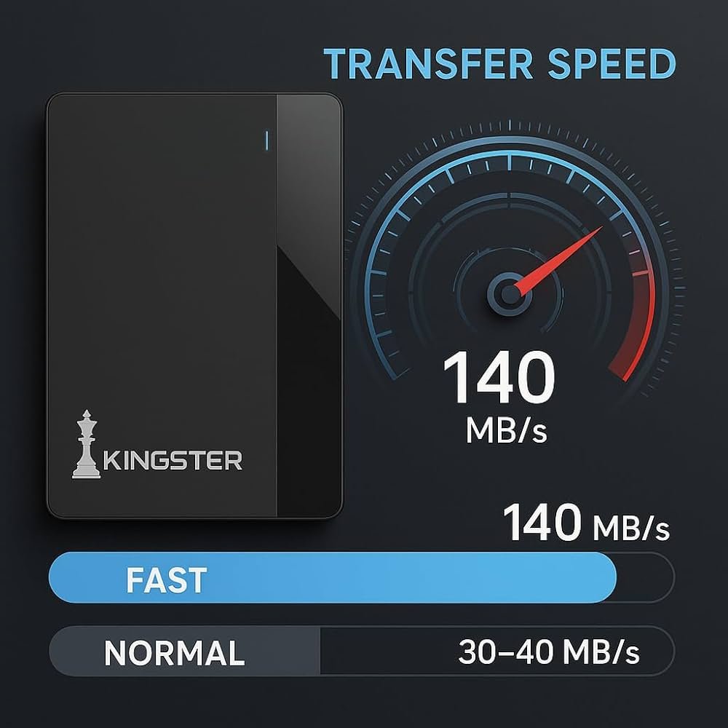Click the top center tick of gauge
Viewport: 728px width, 728px height.
click(x=510, y=162)
